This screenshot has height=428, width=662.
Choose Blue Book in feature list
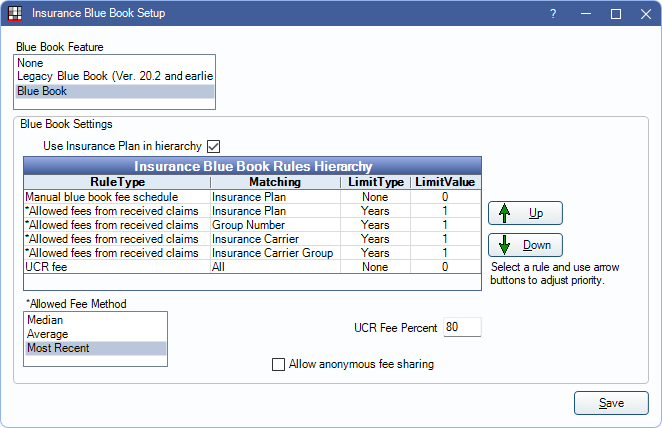pyautogui.click(x=114, y=91)
